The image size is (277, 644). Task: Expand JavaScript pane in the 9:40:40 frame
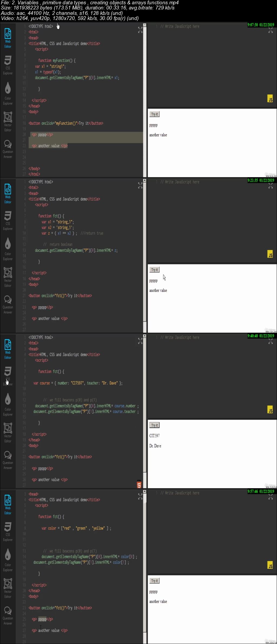271,341
